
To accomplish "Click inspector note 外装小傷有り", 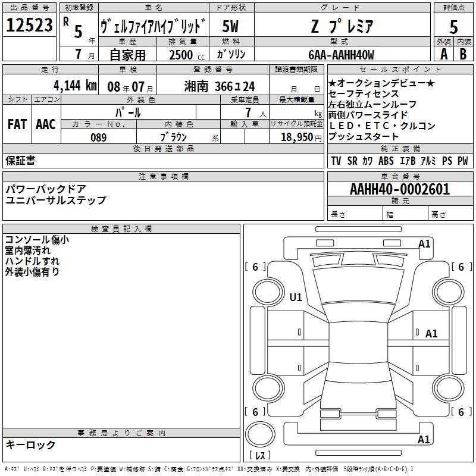I will tap(32, 271).
